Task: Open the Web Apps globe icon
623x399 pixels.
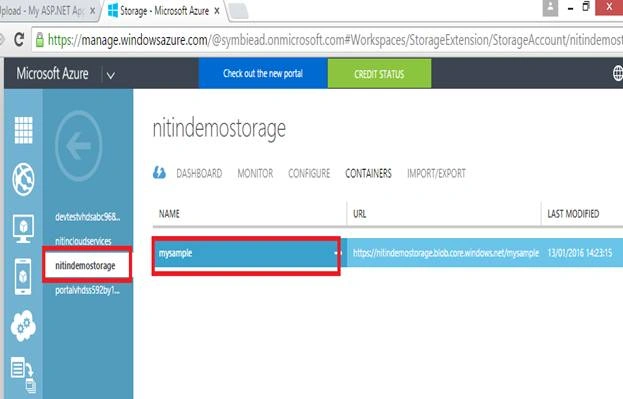Action: tap(23, 179)
